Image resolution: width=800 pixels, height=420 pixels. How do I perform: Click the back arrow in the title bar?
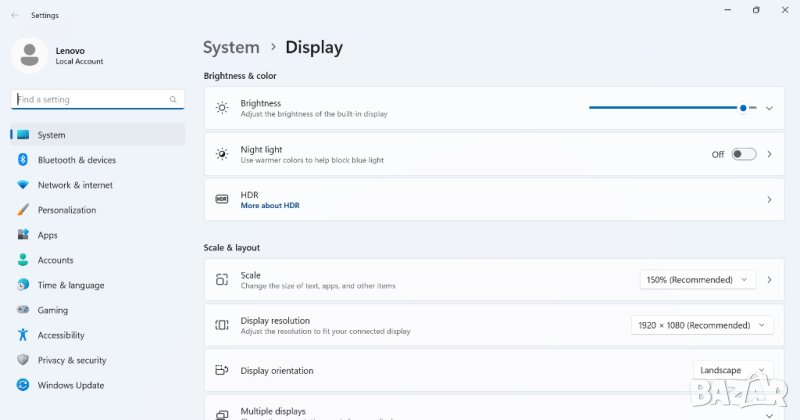click(x=14, y=15)
